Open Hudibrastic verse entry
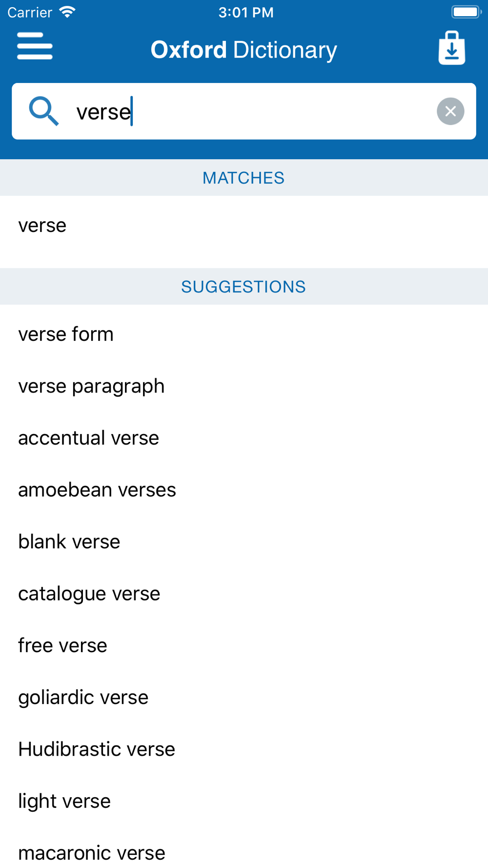 (244, 749)
